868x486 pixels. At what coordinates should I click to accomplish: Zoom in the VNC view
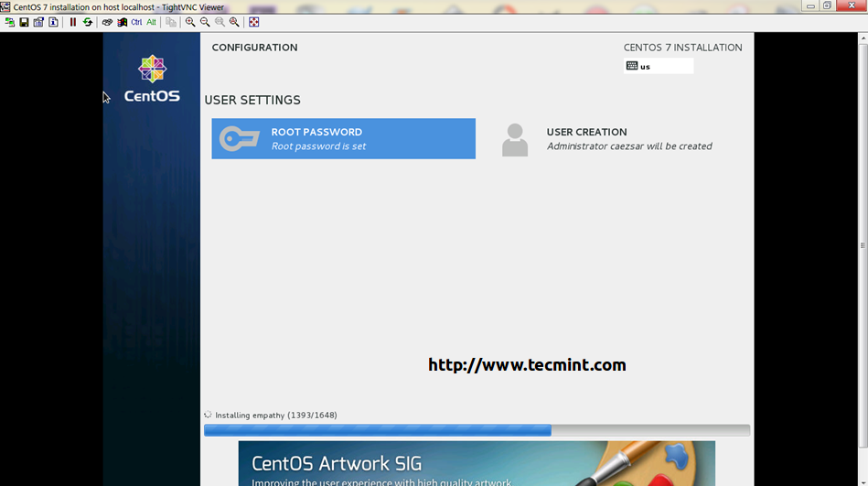point(190,22)
